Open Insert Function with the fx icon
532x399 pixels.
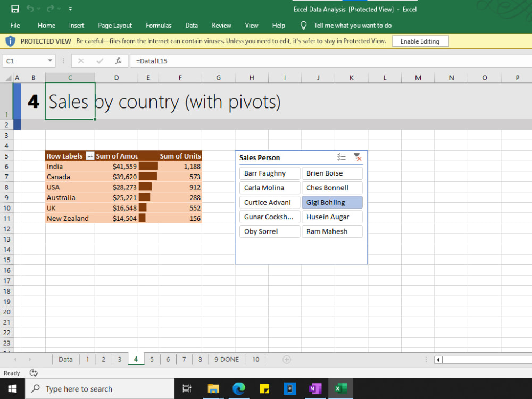118,61
